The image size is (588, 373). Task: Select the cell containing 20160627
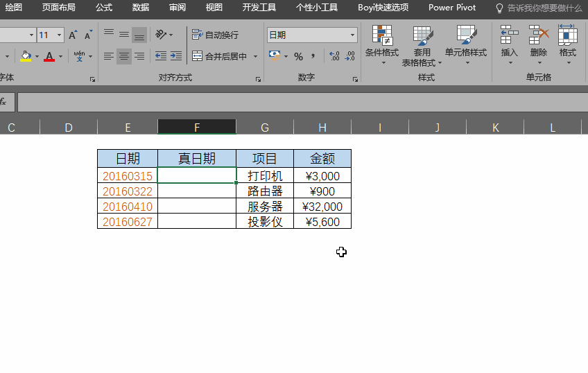128,221
